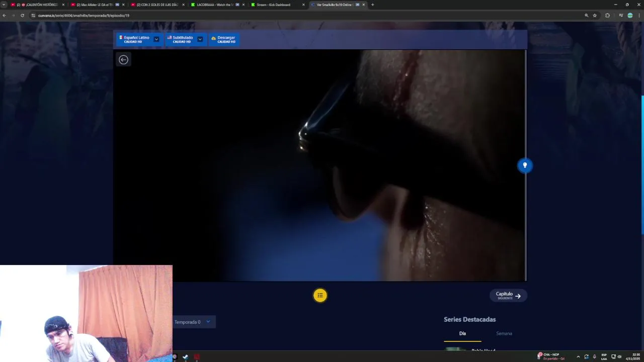Screen dimensions: 644x362
Task: Bookmark this page with the star icon
Action: click(595, 16)
